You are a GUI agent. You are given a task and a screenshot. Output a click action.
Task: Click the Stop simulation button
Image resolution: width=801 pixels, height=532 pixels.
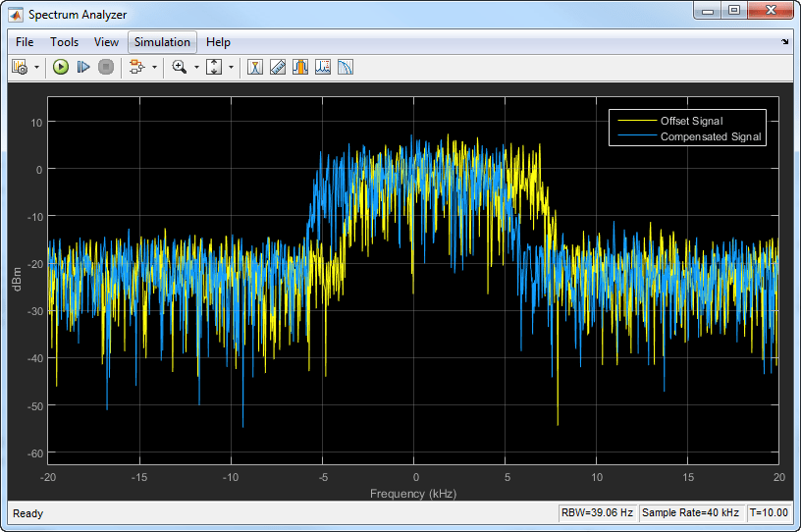pyautogui.click(x=106, y=67)
